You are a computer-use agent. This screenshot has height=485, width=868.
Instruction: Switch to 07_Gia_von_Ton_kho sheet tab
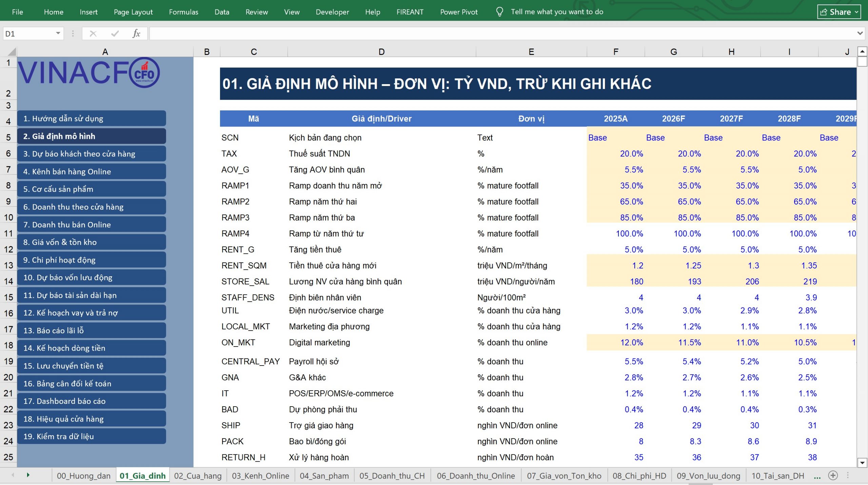[564, 476]
